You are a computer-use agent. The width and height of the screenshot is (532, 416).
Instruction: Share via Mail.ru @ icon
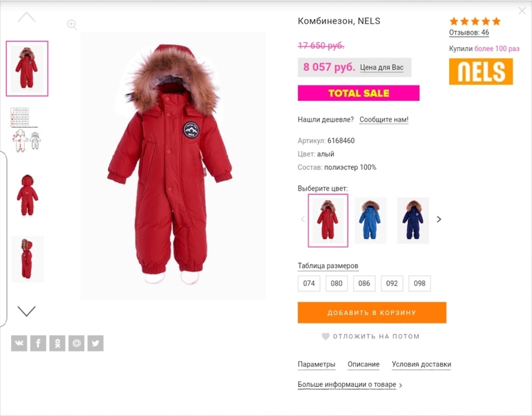pyautogui.click(x=76, y=343)
